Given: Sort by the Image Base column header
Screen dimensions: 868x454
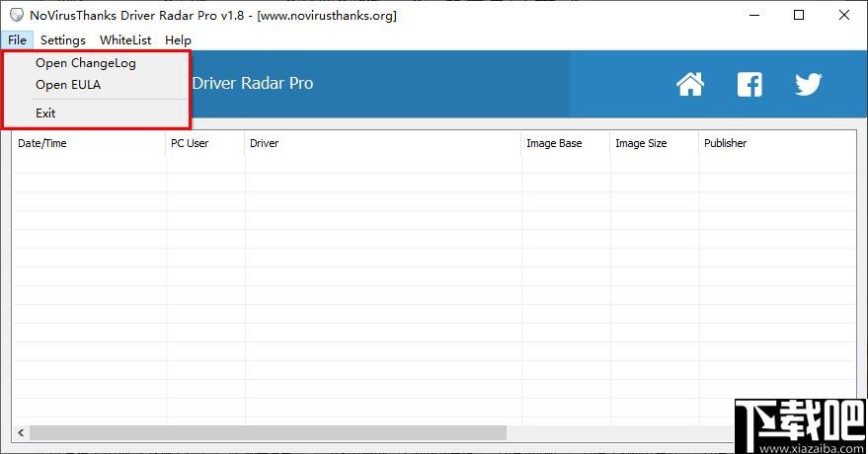Looking at the screenshot, I should pos(566,143).
